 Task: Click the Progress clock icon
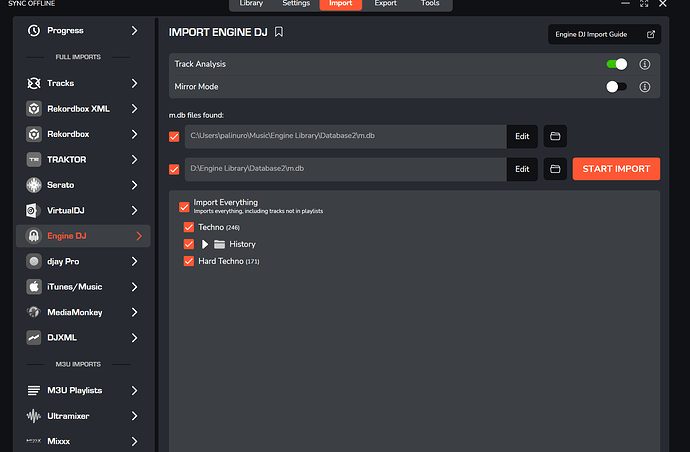coord(34,30)
